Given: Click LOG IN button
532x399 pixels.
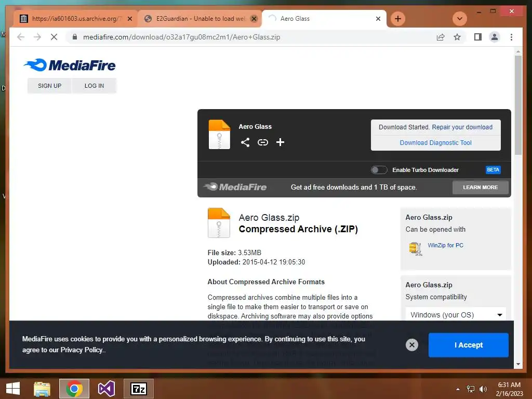Looking at the screenshot, I should [x=95, y=86].
